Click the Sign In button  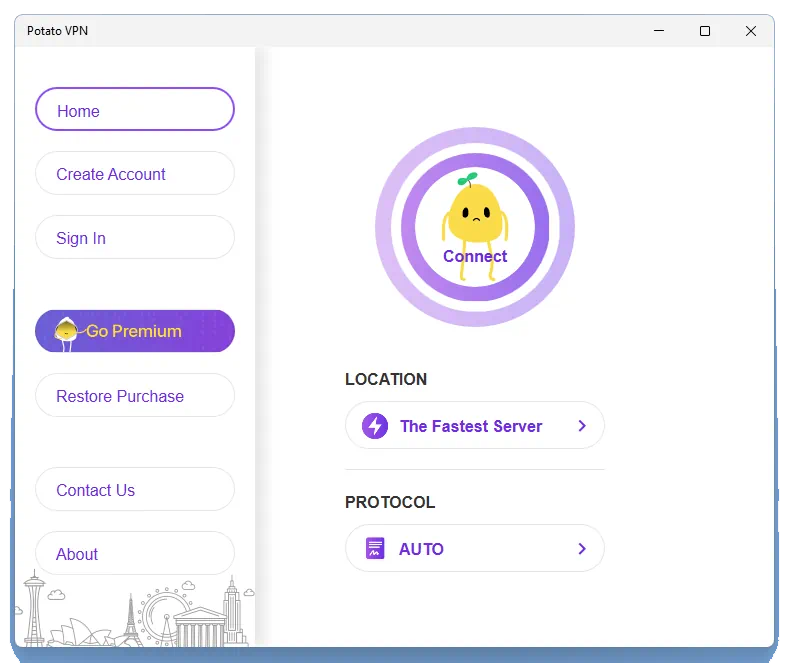pyautogui.click(x=134, y=238)
